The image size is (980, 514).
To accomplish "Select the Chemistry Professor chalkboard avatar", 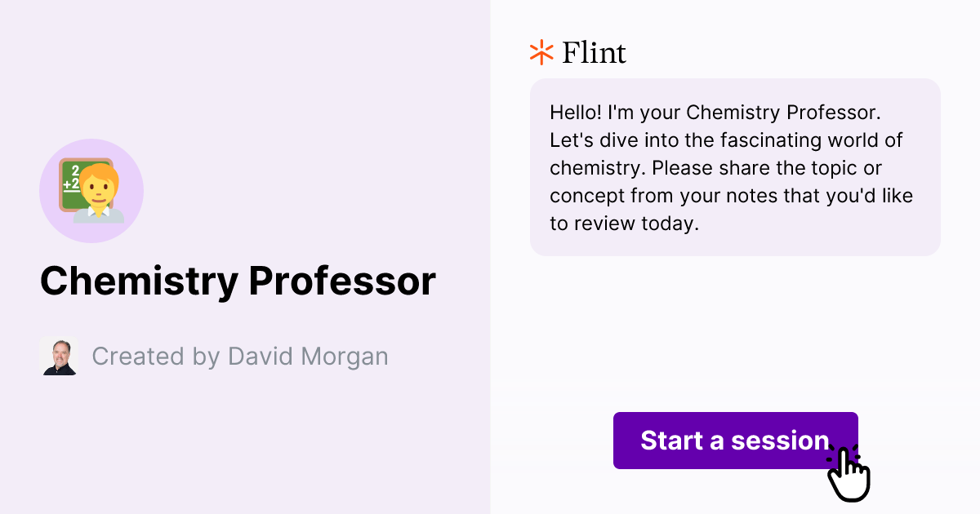I will 91,190.
